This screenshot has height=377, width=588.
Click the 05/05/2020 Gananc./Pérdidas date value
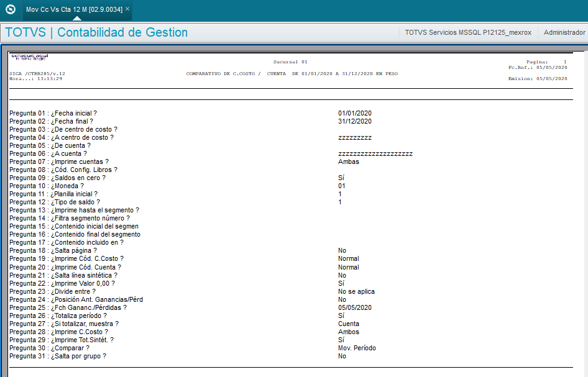(x=355, y=307)
